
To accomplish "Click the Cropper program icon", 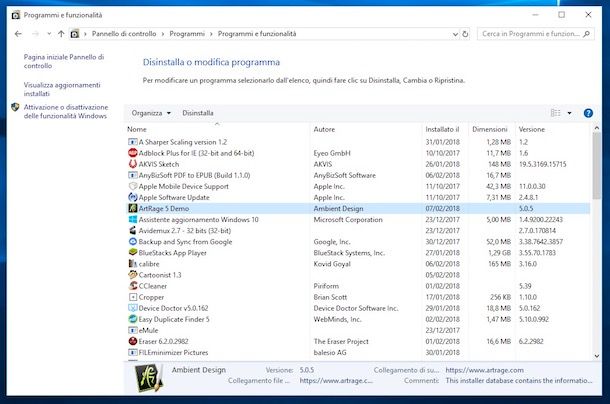I will point(133,297).
